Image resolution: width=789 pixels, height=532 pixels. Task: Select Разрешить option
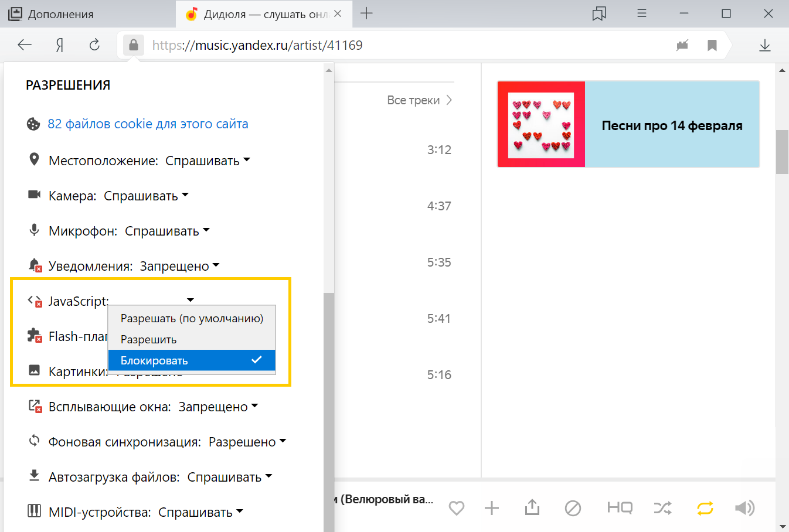[x=192, y=339]
